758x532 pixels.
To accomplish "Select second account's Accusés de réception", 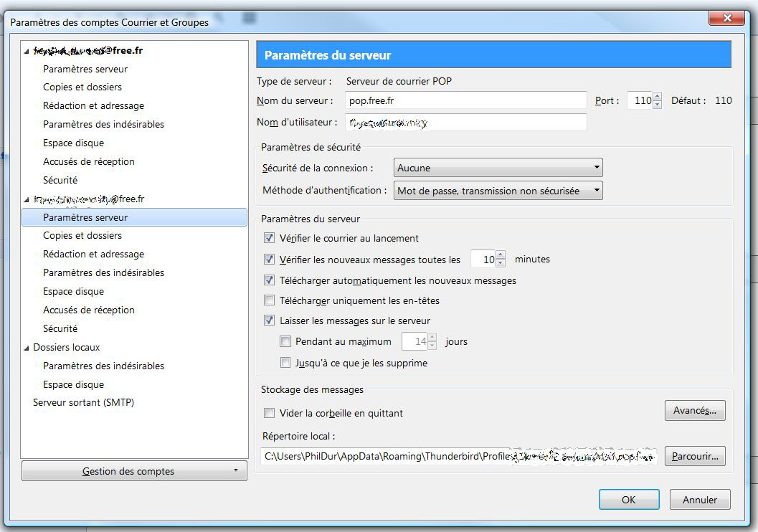I will 89,310.
